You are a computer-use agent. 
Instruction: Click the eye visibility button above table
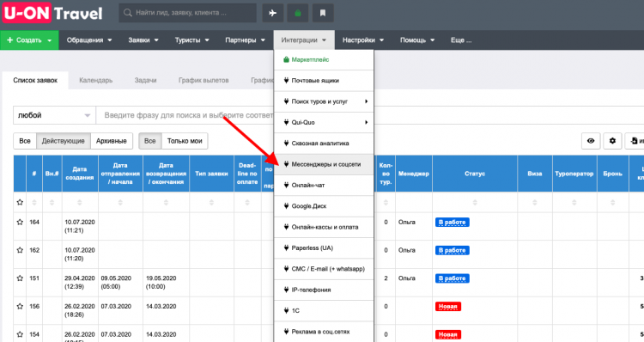point(591,141)
